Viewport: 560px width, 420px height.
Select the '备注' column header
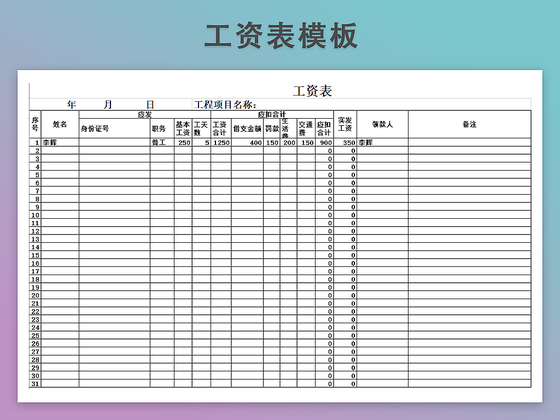click(470, 124)
